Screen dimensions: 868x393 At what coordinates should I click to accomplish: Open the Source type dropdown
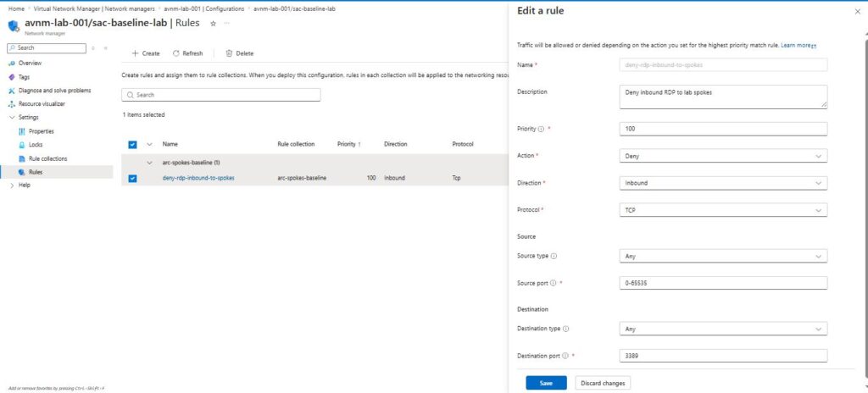coord(723,257)
